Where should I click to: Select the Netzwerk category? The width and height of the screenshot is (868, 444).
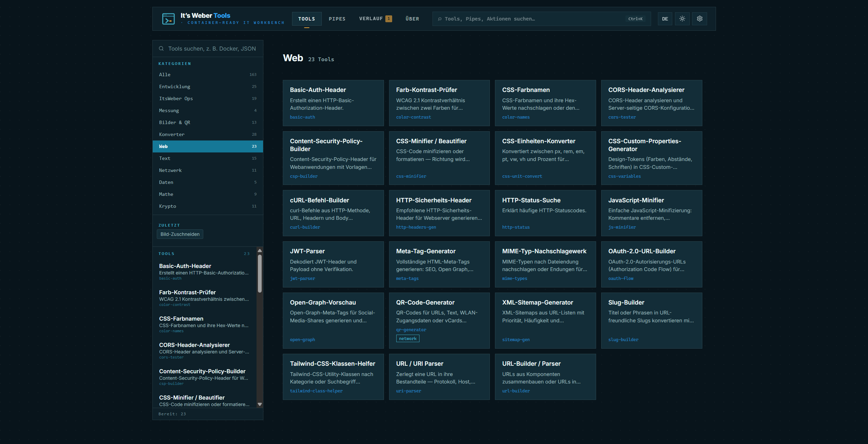pos(208,170)
